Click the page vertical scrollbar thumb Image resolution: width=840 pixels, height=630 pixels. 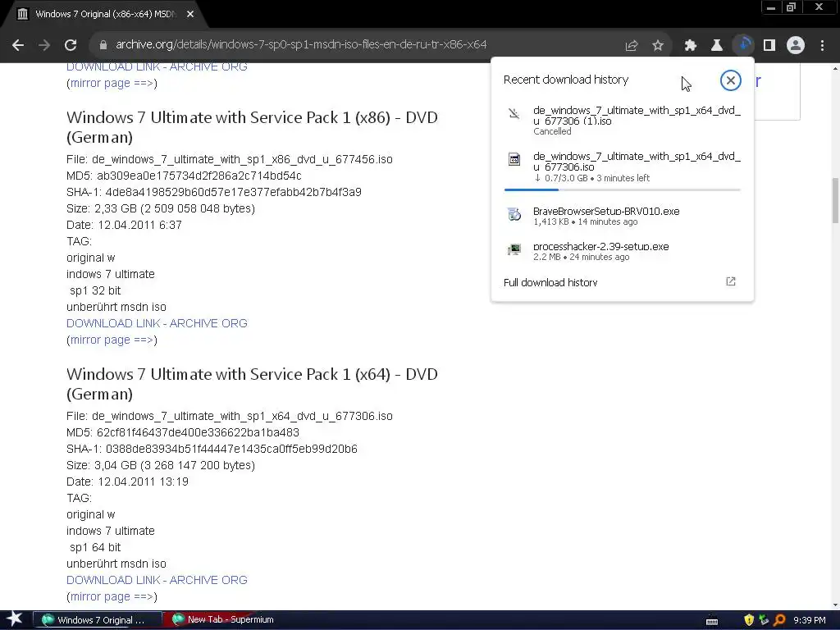(835, 200)
